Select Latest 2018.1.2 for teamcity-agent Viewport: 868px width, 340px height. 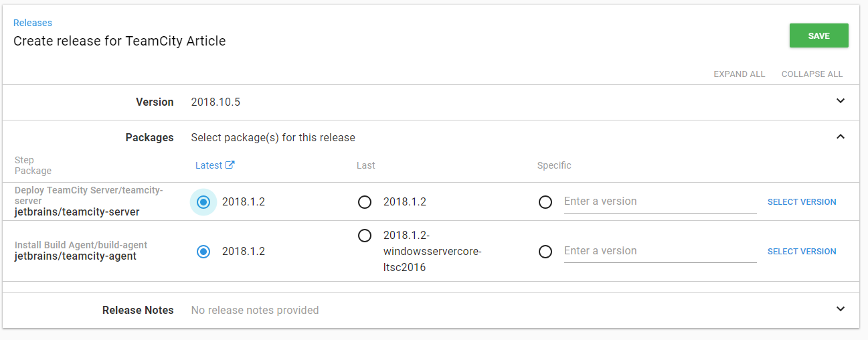(203, 252)
